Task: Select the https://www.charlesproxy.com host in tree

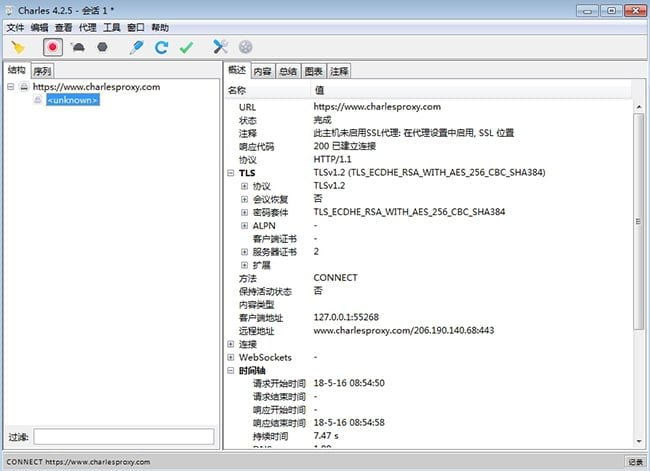Action: (x=97, y=87)
